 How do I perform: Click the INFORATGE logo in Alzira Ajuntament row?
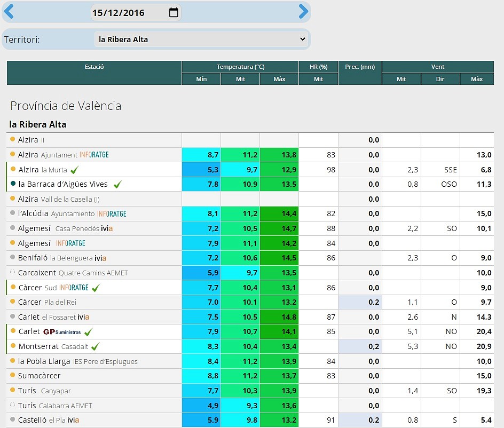tap(94, 155)
